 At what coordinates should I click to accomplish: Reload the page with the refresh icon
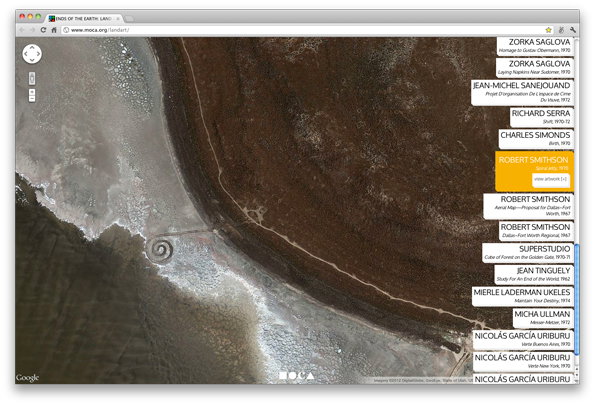[43, 30]
